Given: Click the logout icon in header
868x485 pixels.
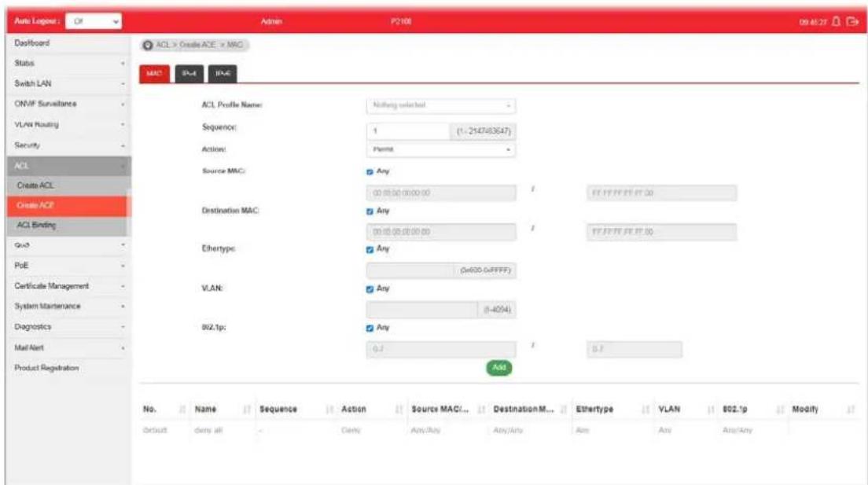Looking at the screenshot, I should pos(852,21).
